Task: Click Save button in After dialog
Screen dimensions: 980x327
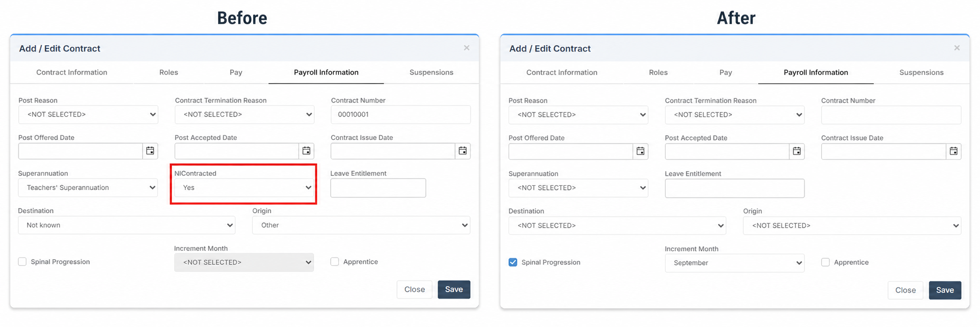Action: 945,290
